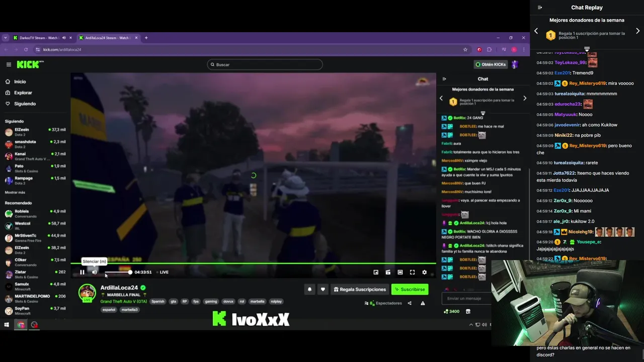Open Rampage channel in sidebar
644x362 pixels.
point(35,179)
